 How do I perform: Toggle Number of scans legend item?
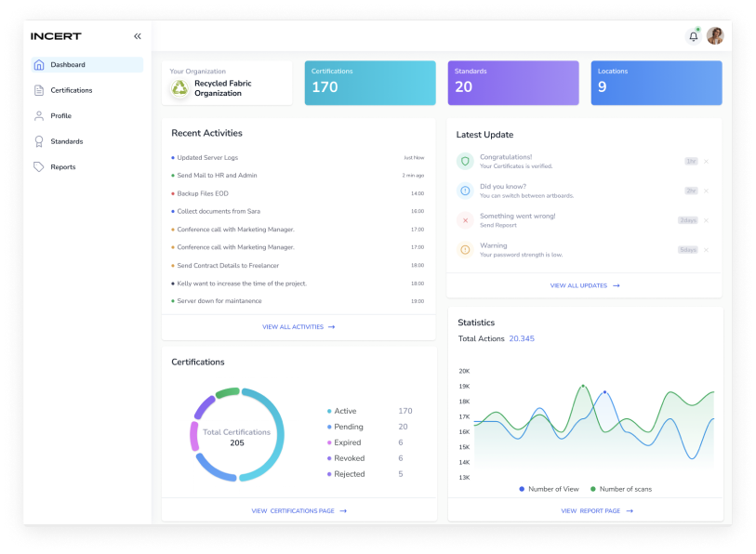click(x=624, y=489)
